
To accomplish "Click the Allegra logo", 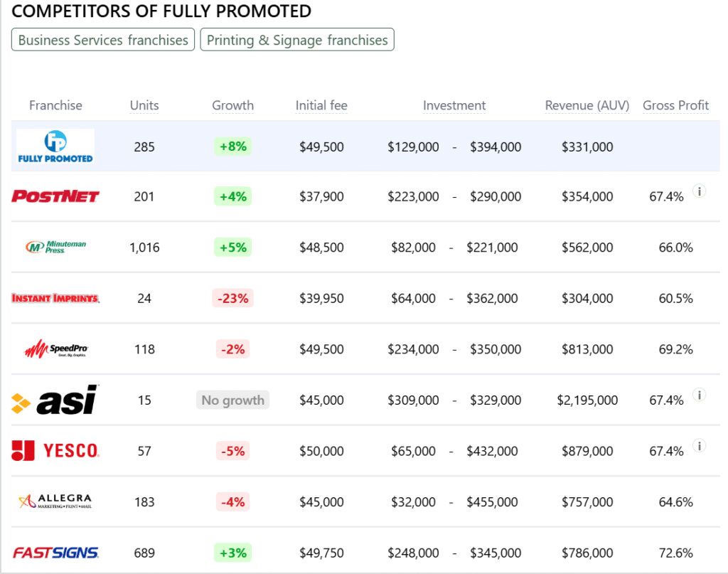I will pyautogui.click(x=55, y=501).
